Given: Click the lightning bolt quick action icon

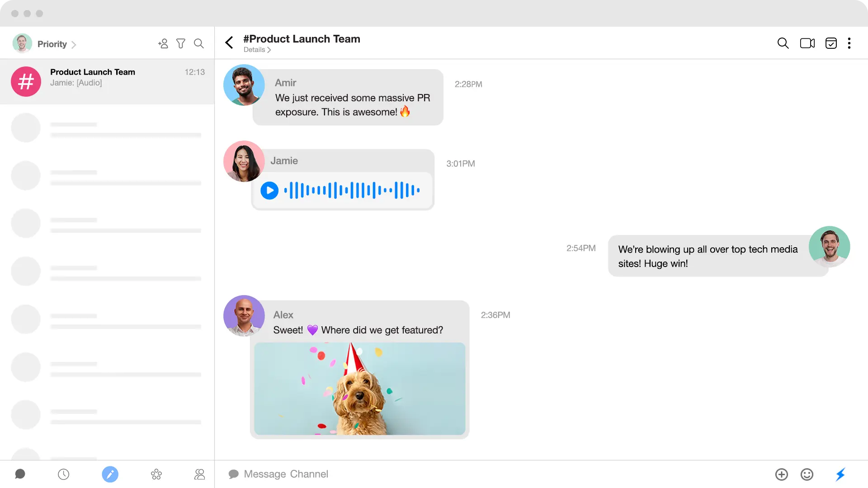Looking at the screenshot, I should (840, 474).
